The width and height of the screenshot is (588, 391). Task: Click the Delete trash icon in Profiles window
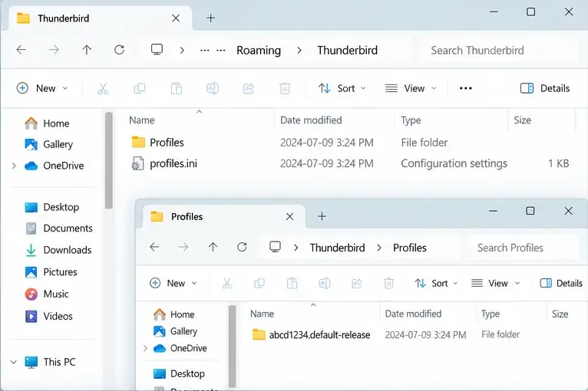(389, 283)
